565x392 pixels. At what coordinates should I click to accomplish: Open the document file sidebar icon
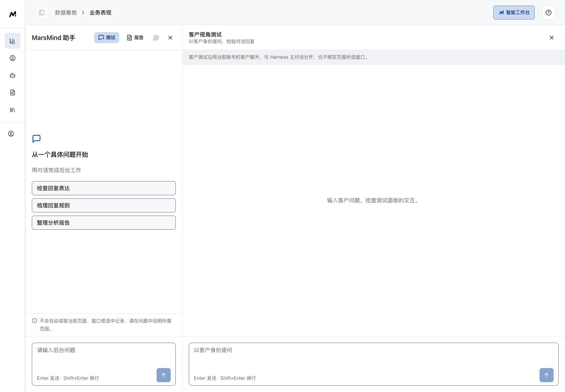coord(13,93)
